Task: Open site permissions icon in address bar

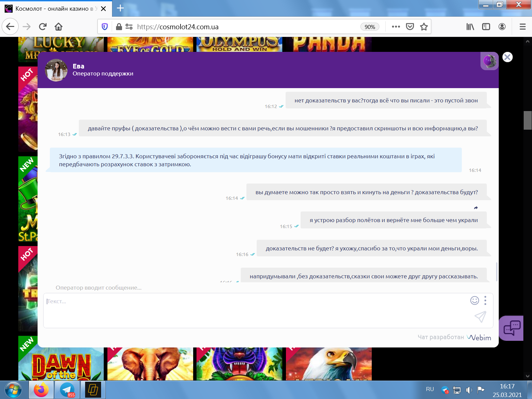Action: (129, 27)
